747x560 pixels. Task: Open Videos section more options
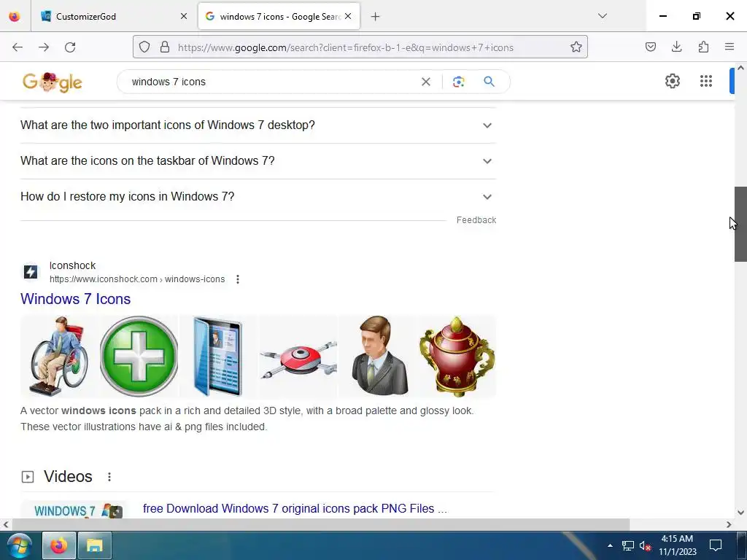click(x=109, y=477)
